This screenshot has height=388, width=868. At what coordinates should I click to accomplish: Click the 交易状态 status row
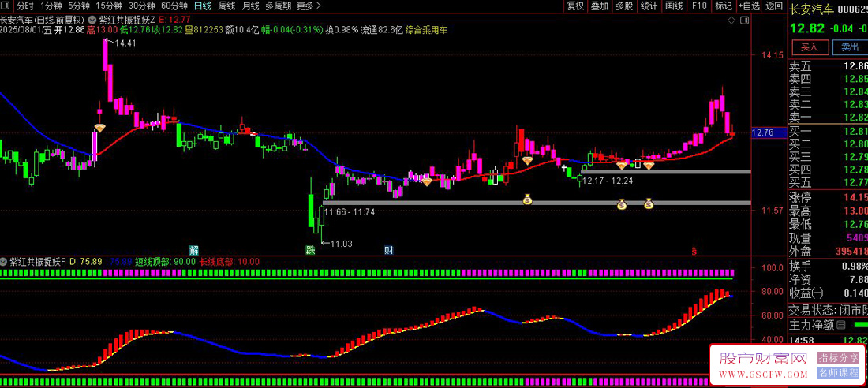pyautogui.click(x=828, y=311)
